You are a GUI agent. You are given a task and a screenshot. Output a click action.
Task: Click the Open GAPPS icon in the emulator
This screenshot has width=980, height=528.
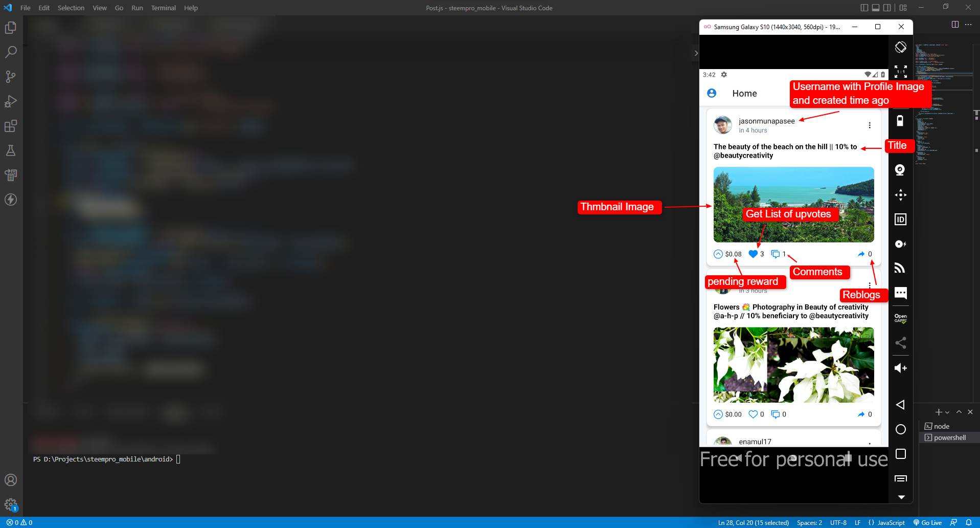click(901, 318)
